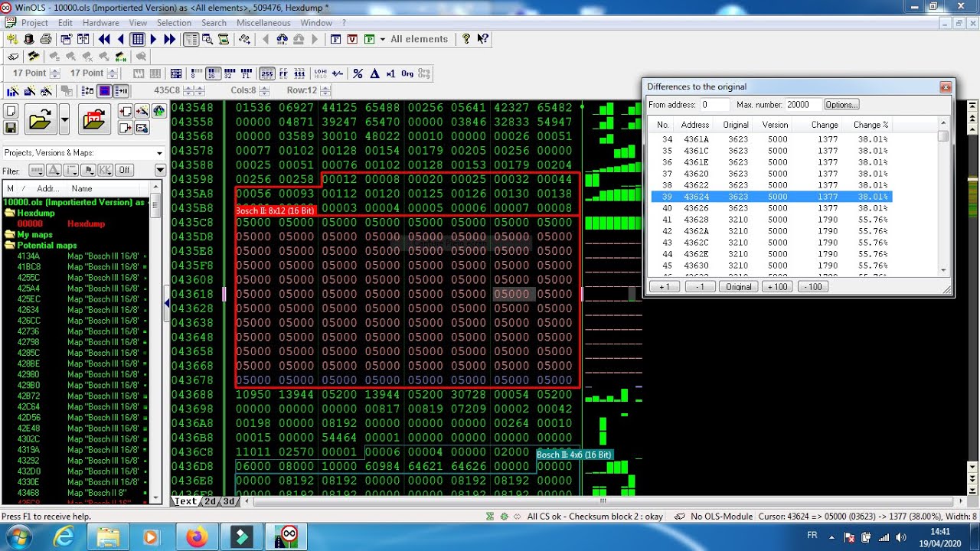Click the Options... button in Differences dialog

click(x=841, y=104)
